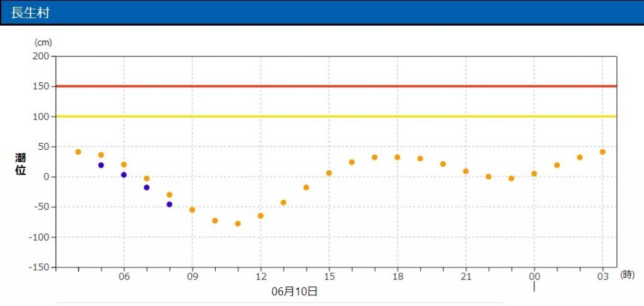Image resolution: width=644 pixels, height=306 pixels.
Task: Select the orange data point at 21 hour
Action: point(466,171)
